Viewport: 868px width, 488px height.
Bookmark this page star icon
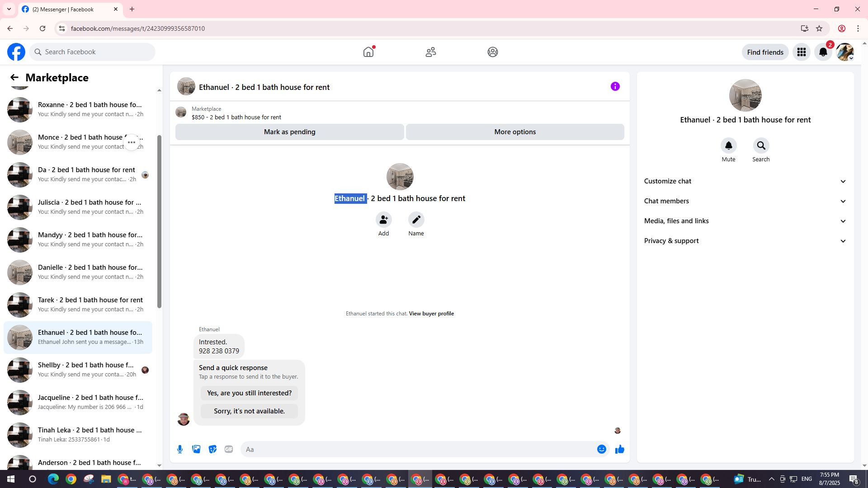pyautogui.click(x=819, y=28)
